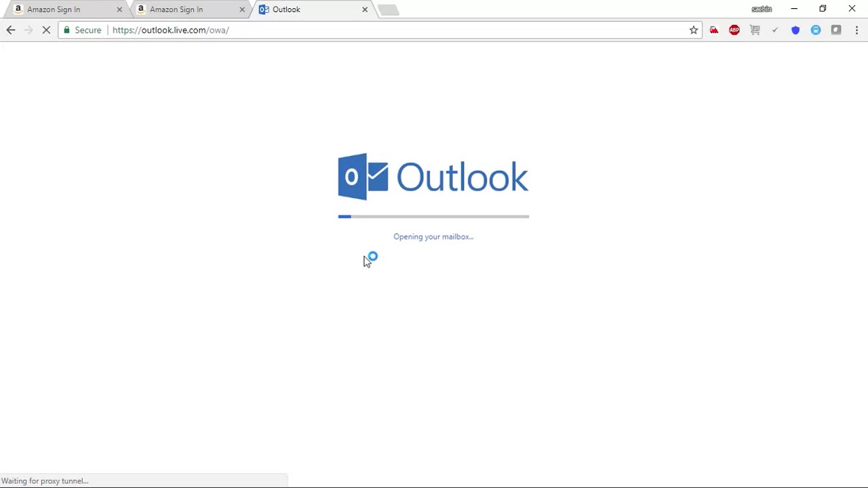Screen dimensions: 868x488
Task: Close the first Amazon Sign In tab
Action: click(x=119, y=9)
